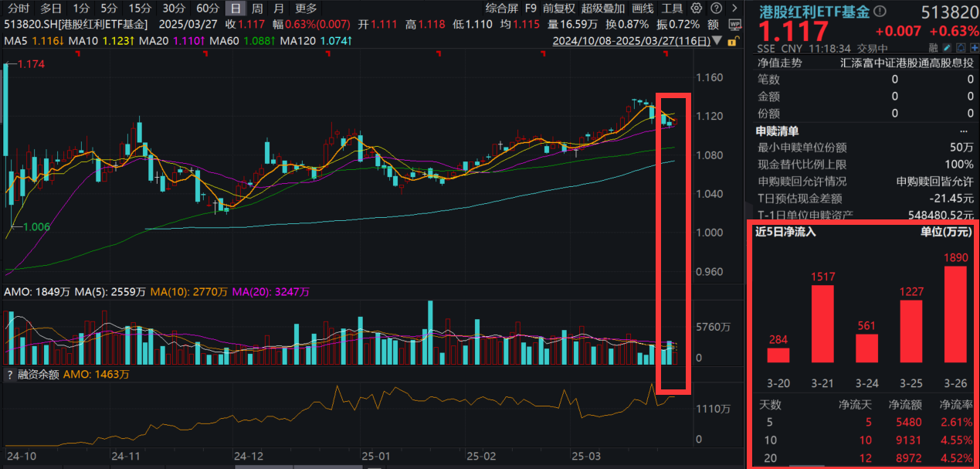
Task: Add fund to watchlist via the plus icon
Action: coord(974,47)
